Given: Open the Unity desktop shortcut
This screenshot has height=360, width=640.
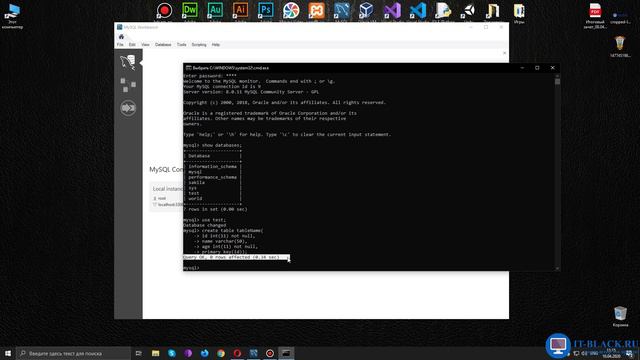Looking at the screenshot, I should (468, 11).
